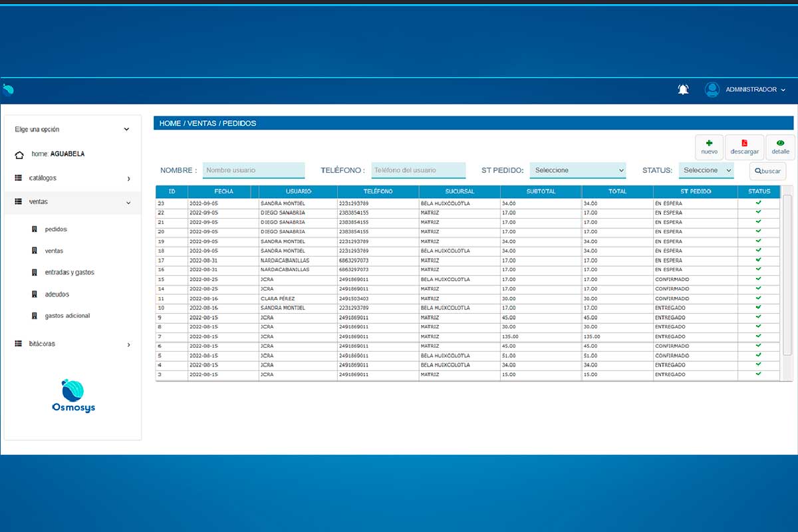Screen dimensions: 798x532
Task: Open the ST PEDIDO select dropdown
Action: point(578,170)
